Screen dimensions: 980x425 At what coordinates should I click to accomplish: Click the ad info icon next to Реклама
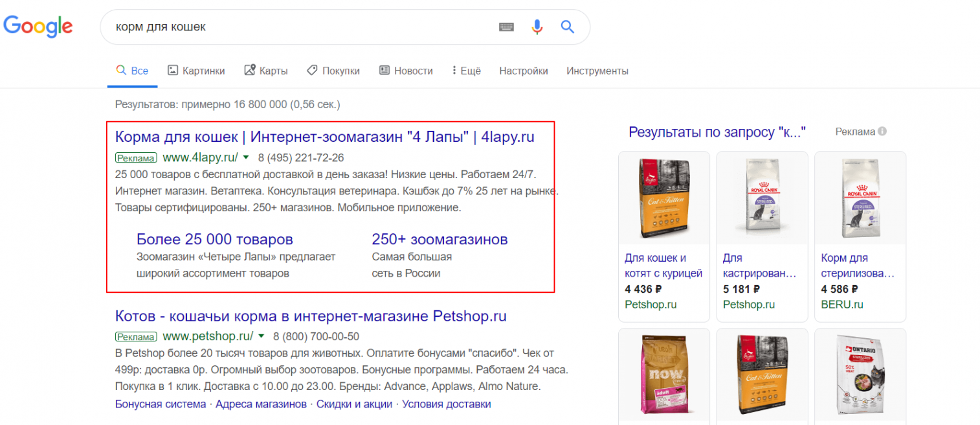pyautogui.click(x=882, y=132)
